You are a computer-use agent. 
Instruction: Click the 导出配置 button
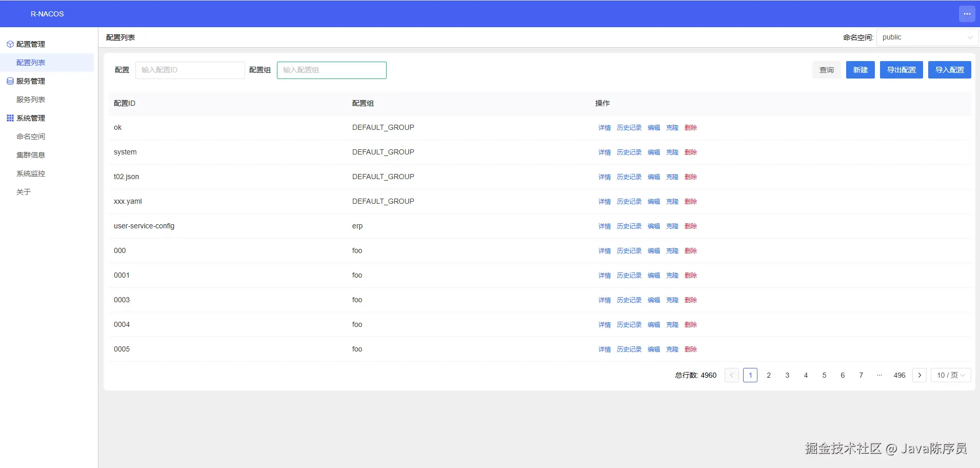pos(901,70)
